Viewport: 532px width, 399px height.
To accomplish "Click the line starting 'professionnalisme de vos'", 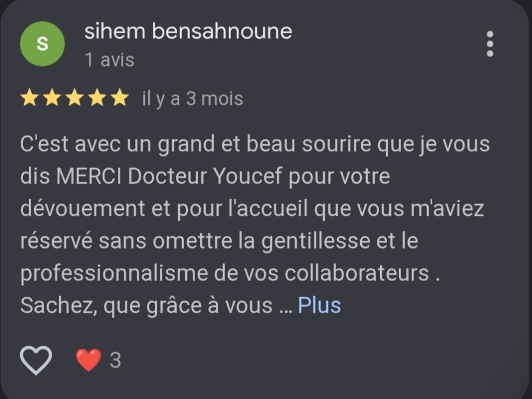I will pyautogui.click(x=230, y=274).
